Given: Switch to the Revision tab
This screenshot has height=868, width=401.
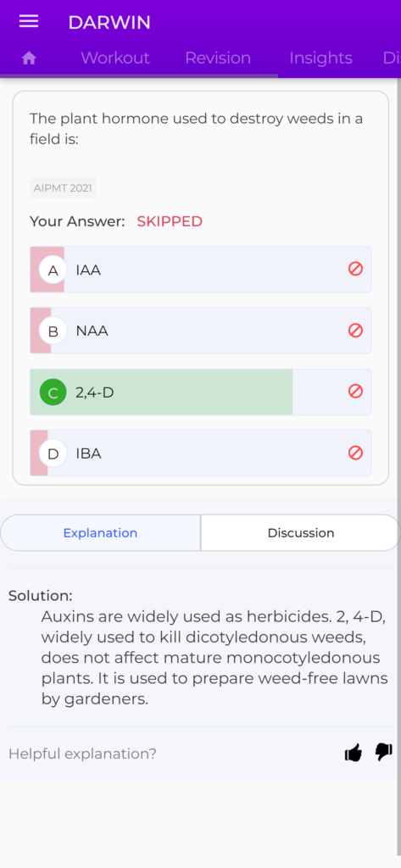Looking at the screenshot, I should 218,58.
